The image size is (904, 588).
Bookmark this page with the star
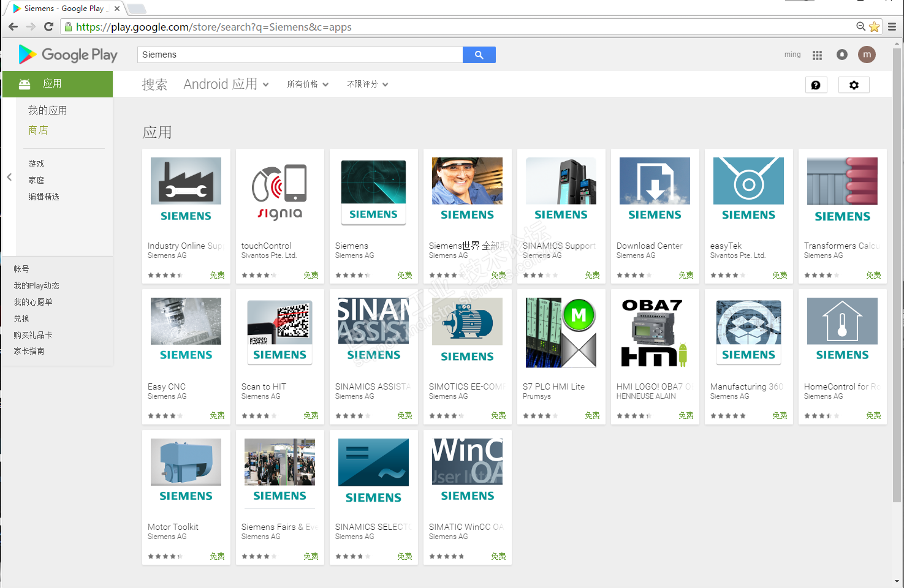[875, 26]
